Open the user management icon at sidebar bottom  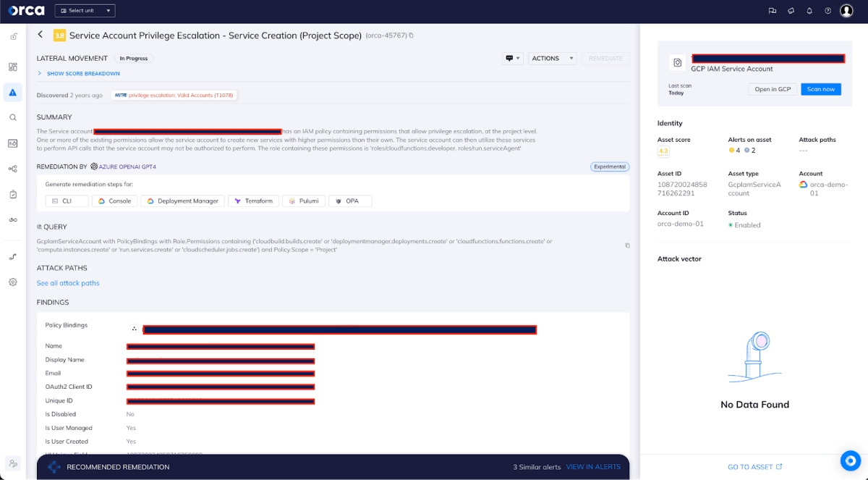pos(13,463)
